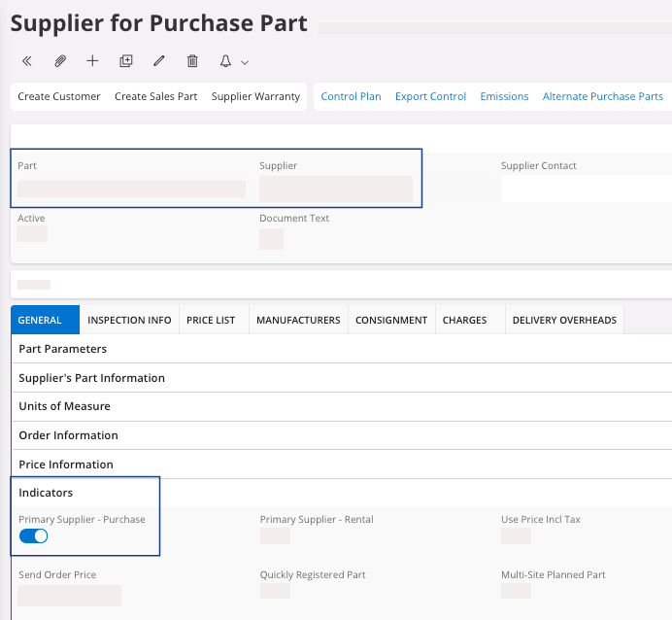This screenshot has width=672, height=620.
Task: Open the dropdown arrow next to bell
Action: click(x=245, y=62)
